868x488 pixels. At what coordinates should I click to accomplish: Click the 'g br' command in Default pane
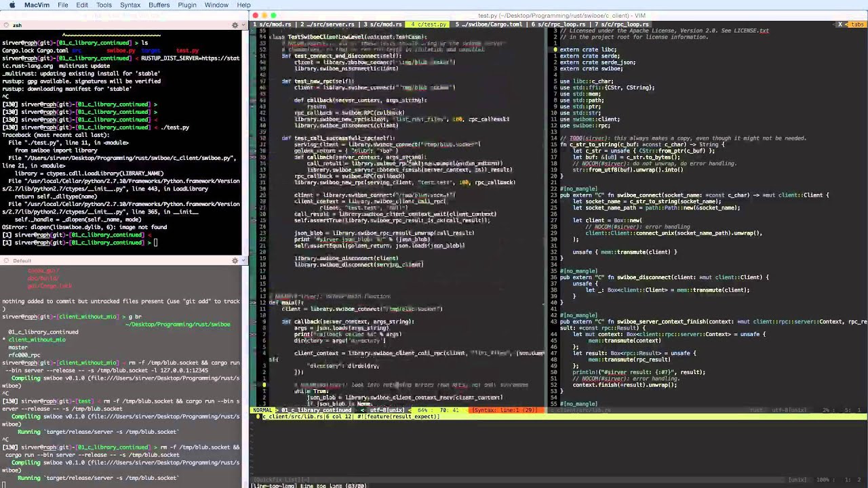[134, 317]
